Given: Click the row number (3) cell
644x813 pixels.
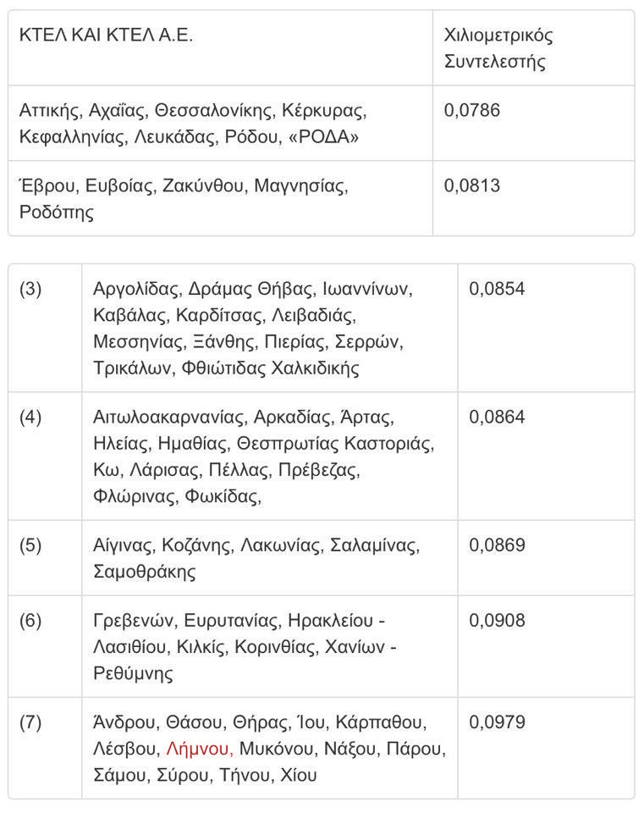Looking at the screenshot, I should pyautogui.click(x=30, y=289).
